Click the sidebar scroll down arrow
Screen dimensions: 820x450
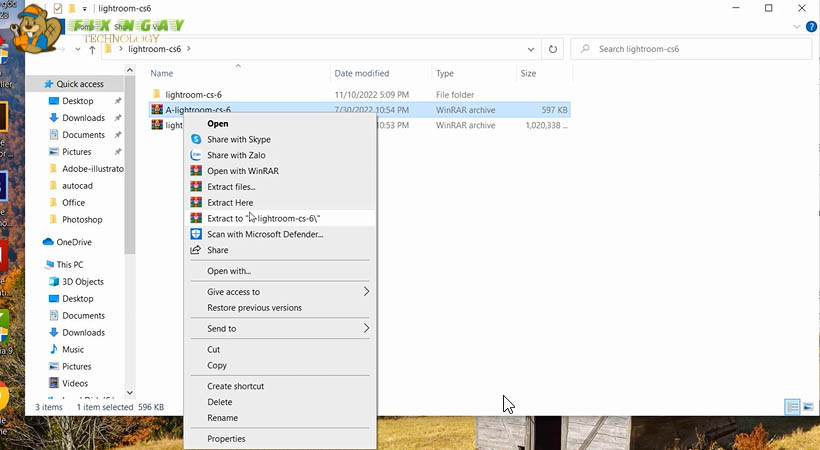pos(130,392)
